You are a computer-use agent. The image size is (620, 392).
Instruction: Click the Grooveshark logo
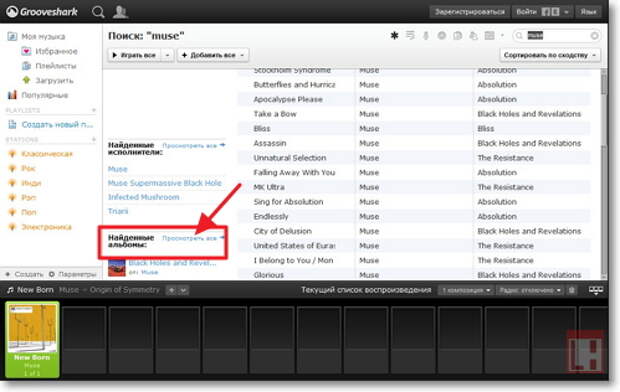coord(42,12)
